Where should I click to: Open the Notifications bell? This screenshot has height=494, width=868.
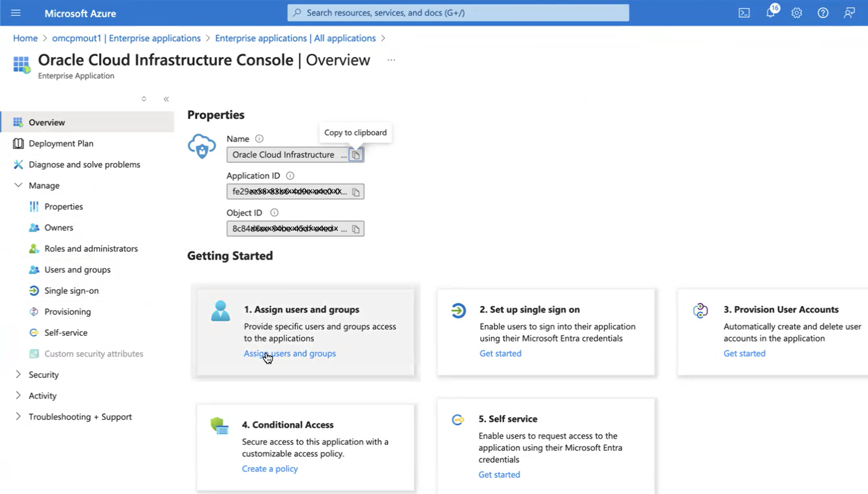pyautogui.click(x=770, y=13)
